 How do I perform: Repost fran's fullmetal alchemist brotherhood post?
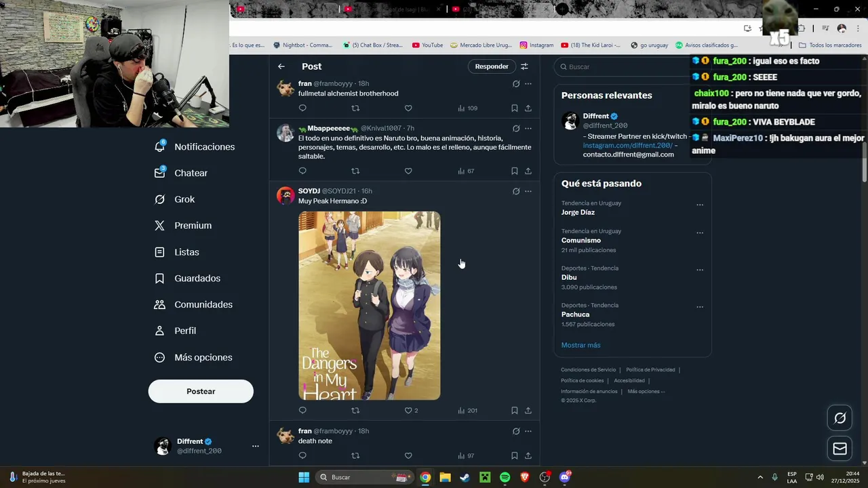point(355,108)
